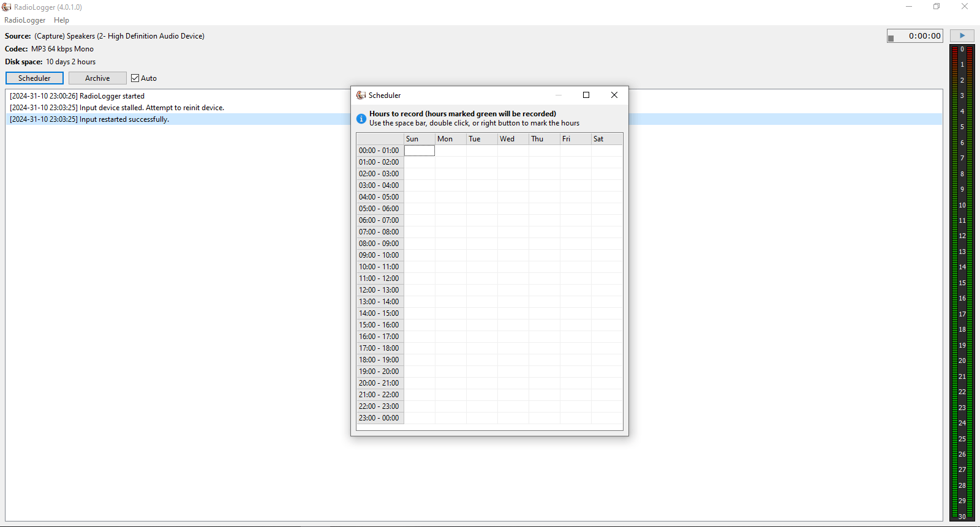Select the Sun column header
The height and width of the screenshot is (527, 980).
[420, 139]
